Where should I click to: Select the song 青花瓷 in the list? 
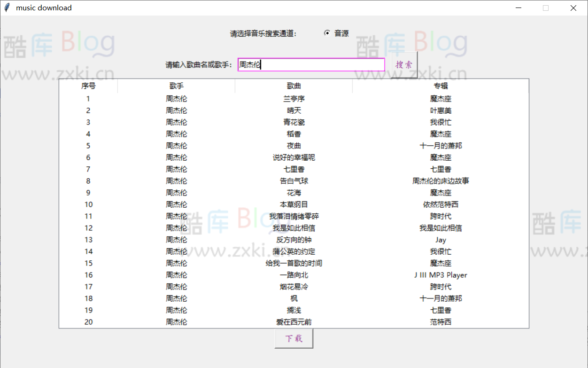point(294,122)
